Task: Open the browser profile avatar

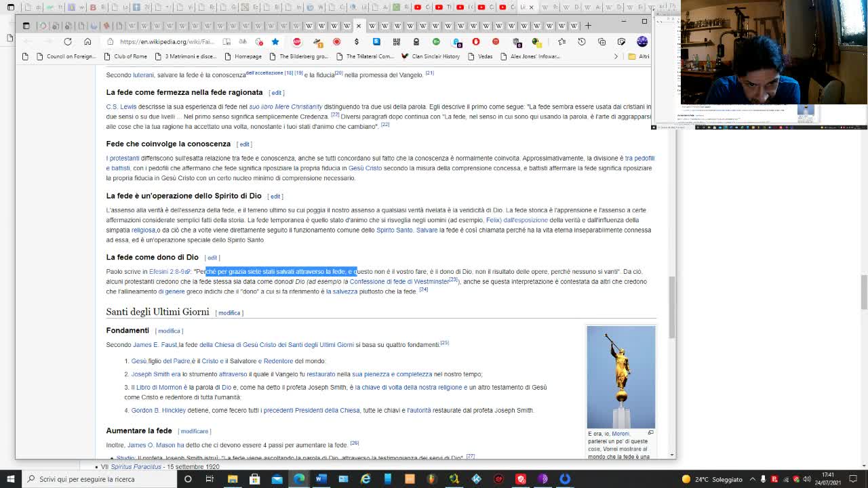Action: point(642,41)
